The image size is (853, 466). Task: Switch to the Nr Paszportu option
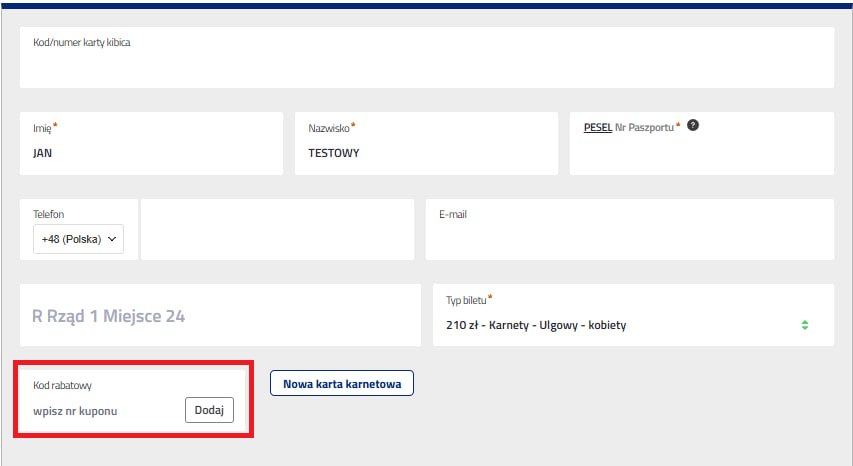click(644, 127)
